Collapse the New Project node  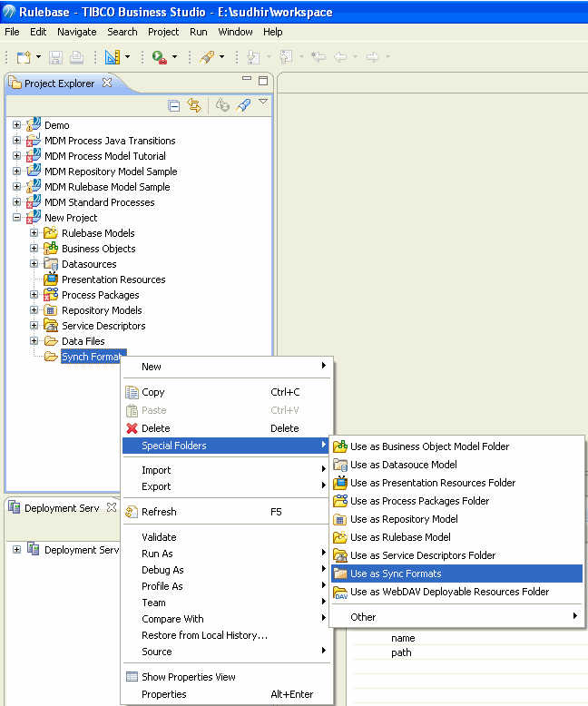tap(16, 218)
